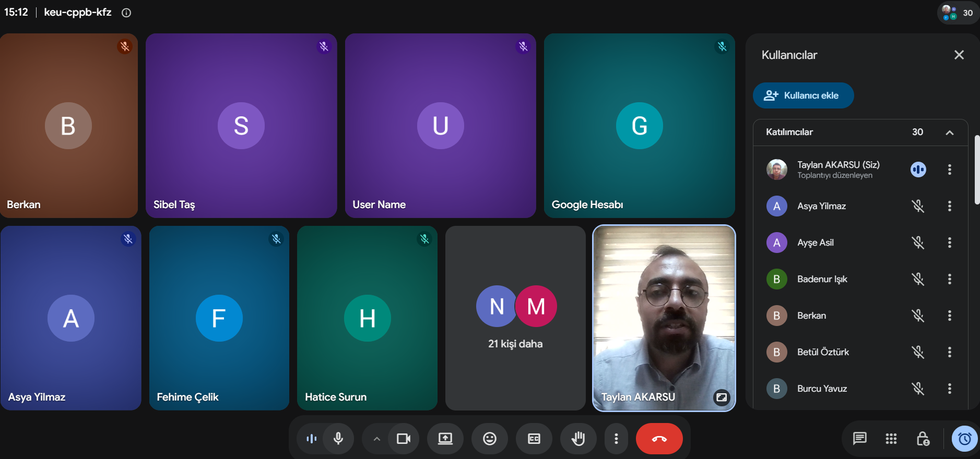Open host controls lock icon
Screen dimensions: 980x459
tap(923, 439)
